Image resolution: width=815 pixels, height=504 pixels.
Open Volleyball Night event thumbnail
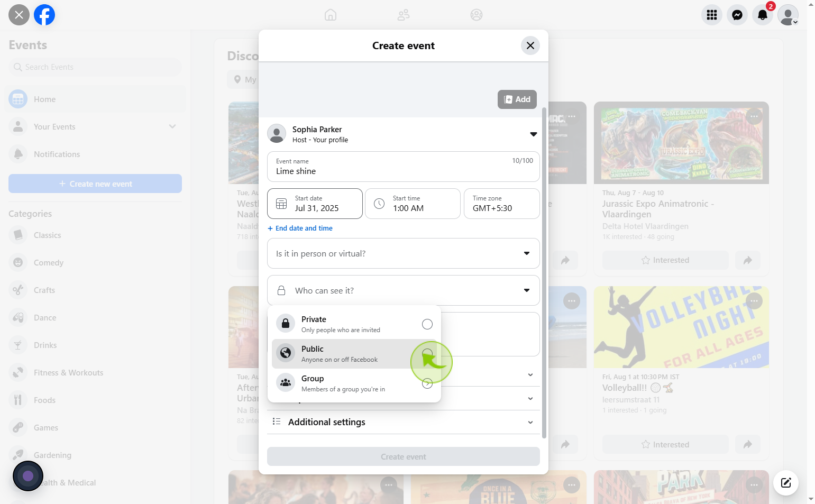pyautogui.click(x=681, y=327)
